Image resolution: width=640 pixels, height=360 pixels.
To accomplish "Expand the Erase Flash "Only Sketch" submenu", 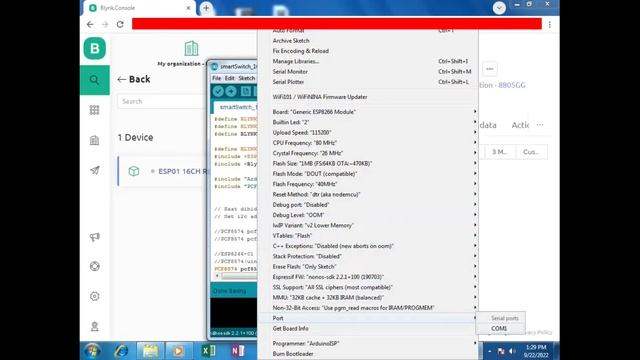I will pos(368,267).
